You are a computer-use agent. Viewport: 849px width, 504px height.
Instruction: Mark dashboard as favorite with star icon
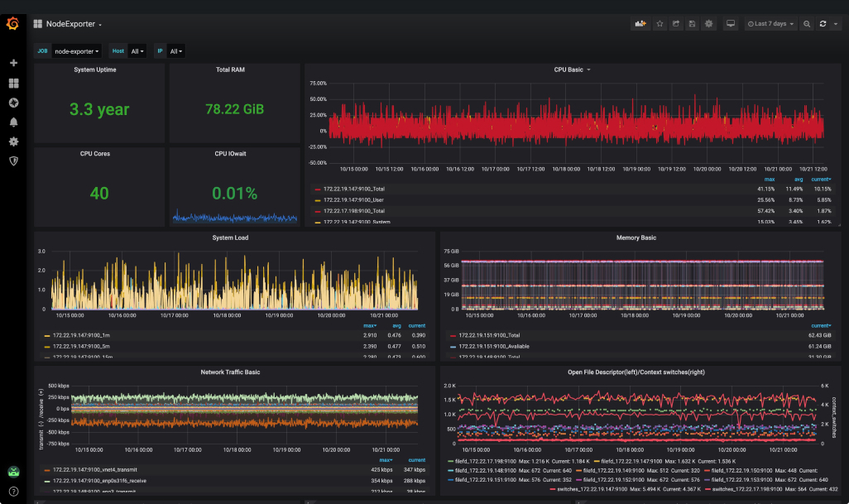660,24
